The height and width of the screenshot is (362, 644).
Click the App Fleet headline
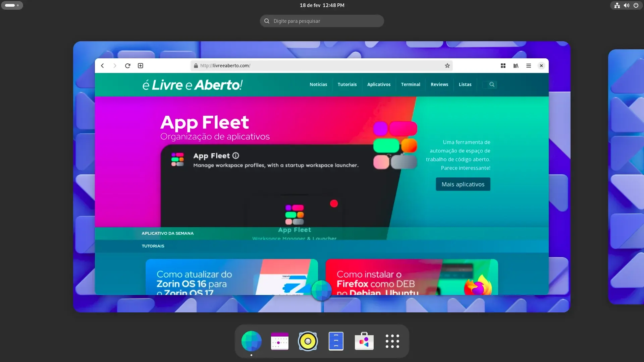205,122
